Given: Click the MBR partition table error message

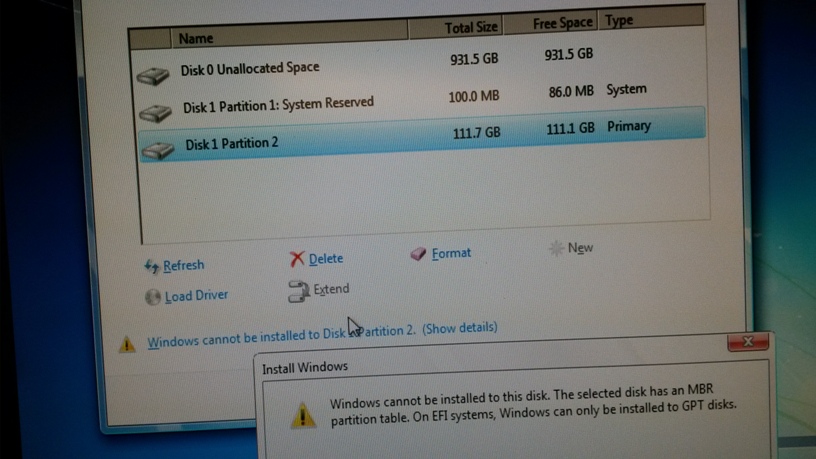Looking at the screenshot, I should click(533, 405).
